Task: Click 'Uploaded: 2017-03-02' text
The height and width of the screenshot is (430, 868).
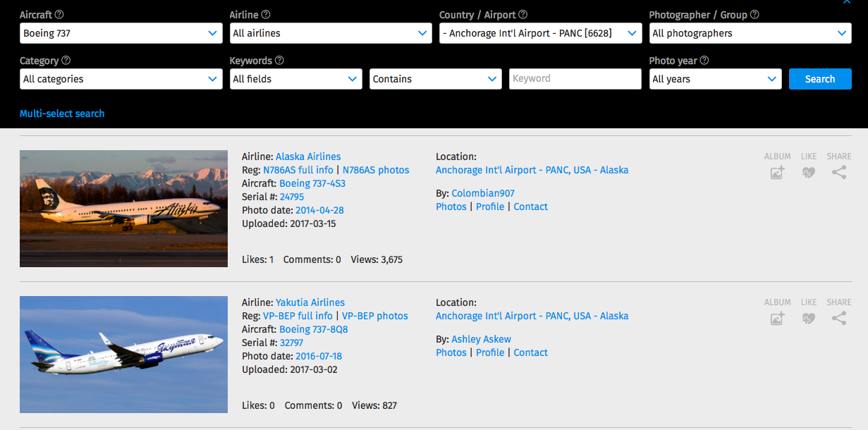Action: [290, 369]
